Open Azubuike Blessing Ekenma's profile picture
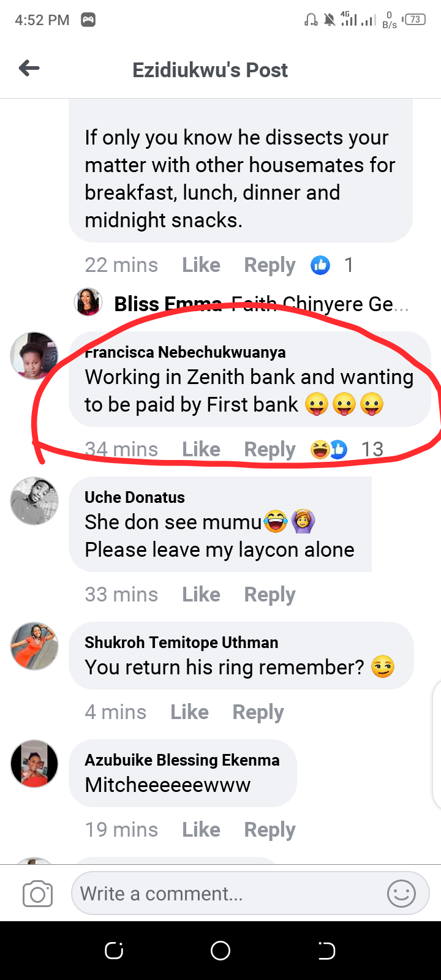Viewport: 441px width, 980px height. [x=34, y=764]
